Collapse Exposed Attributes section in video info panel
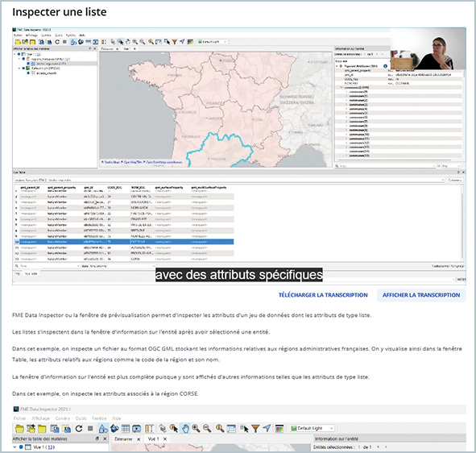The width and height of the screenshot is (476, 453). pos(337,66)
